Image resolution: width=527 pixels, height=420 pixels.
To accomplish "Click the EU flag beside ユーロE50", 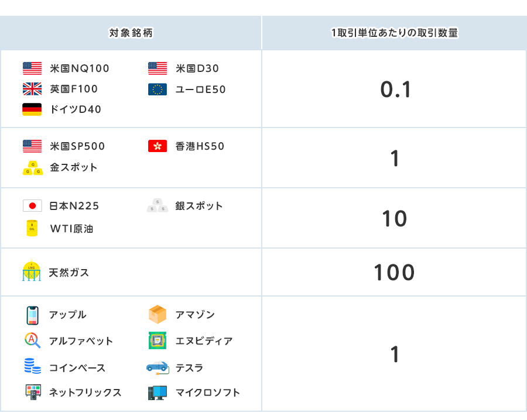I will pyautogui.click(x=158, y=89).
